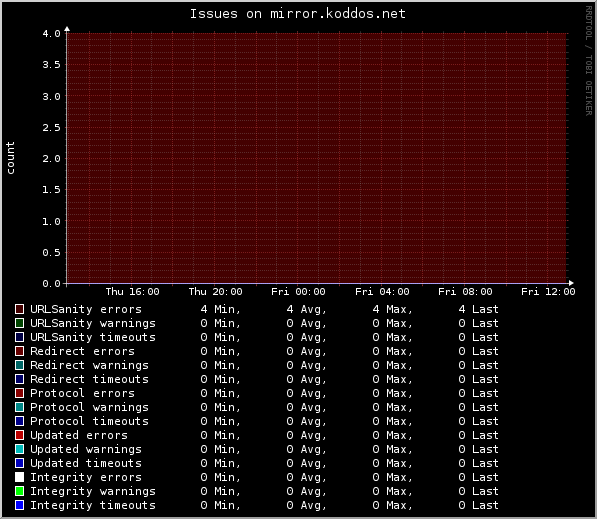597x519 pixels.
Task: Click the chart title Issues on mirror.koddos.net
Action: coord(298,14)
